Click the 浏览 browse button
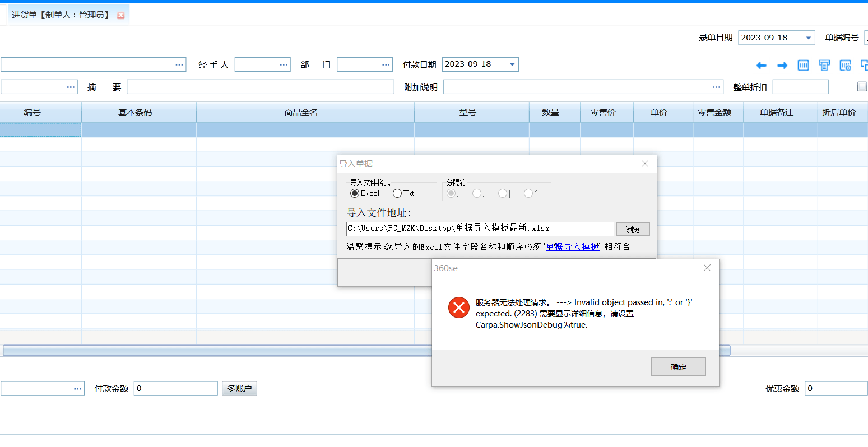Viewport: 868px width, 447px height. tap(633, 229)
